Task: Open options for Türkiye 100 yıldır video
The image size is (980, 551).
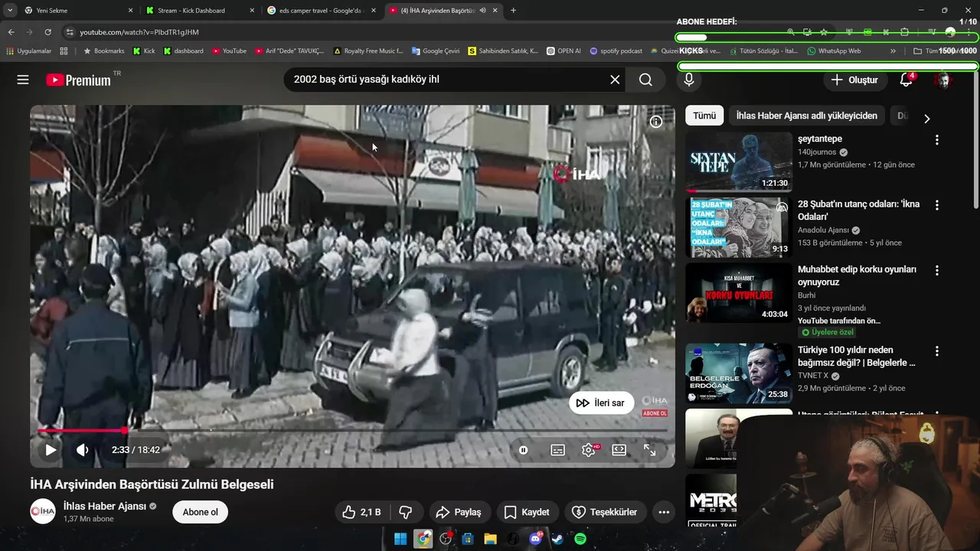Action: (x=936, y=350)
